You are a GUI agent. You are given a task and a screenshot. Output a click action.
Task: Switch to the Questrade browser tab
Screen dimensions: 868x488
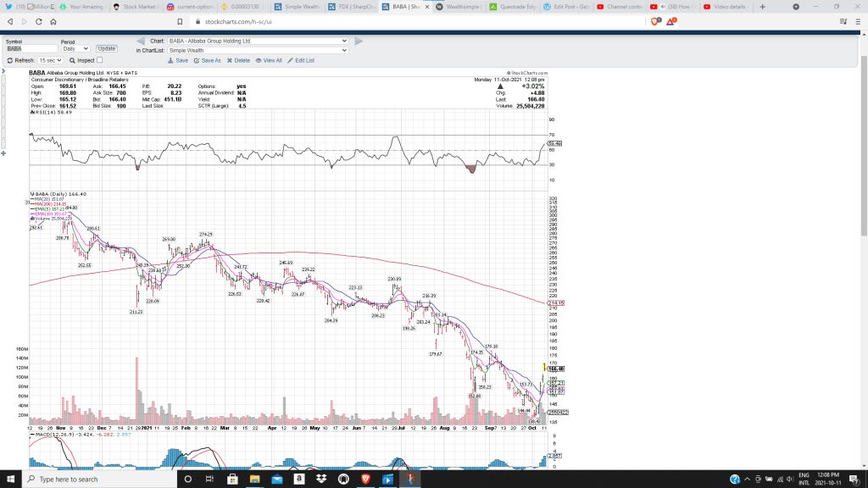513,7
